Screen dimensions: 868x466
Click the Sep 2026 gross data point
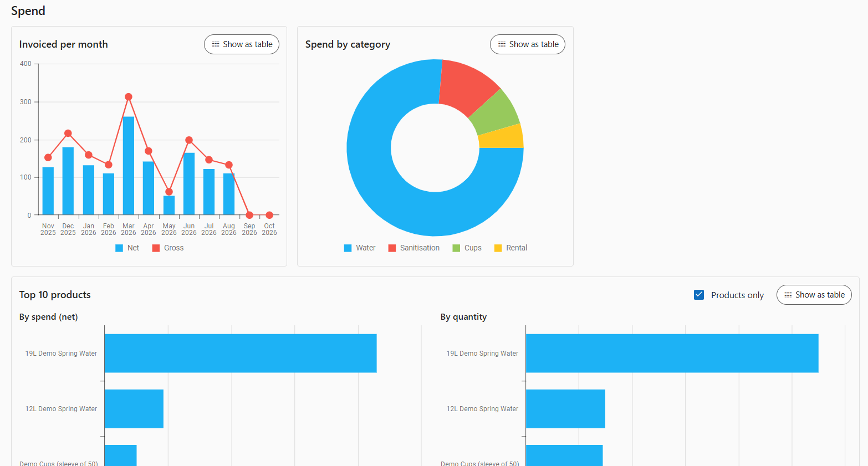pos(249,215)
